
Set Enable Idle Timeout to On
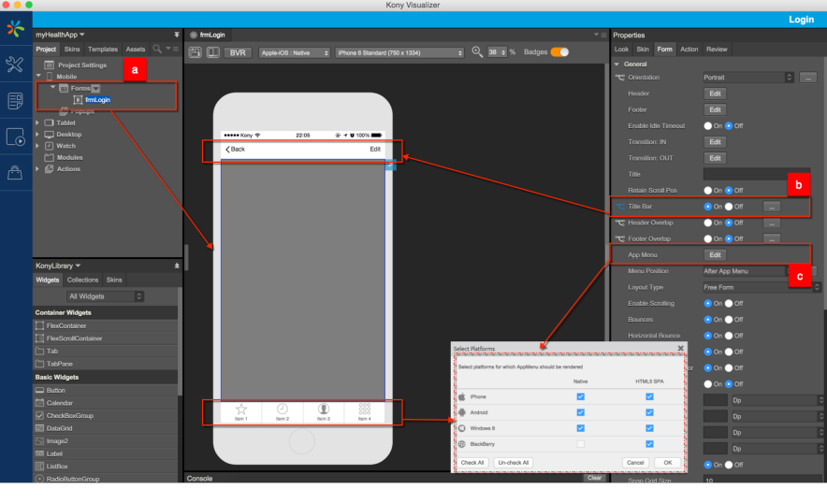click(x=708, y=126)
